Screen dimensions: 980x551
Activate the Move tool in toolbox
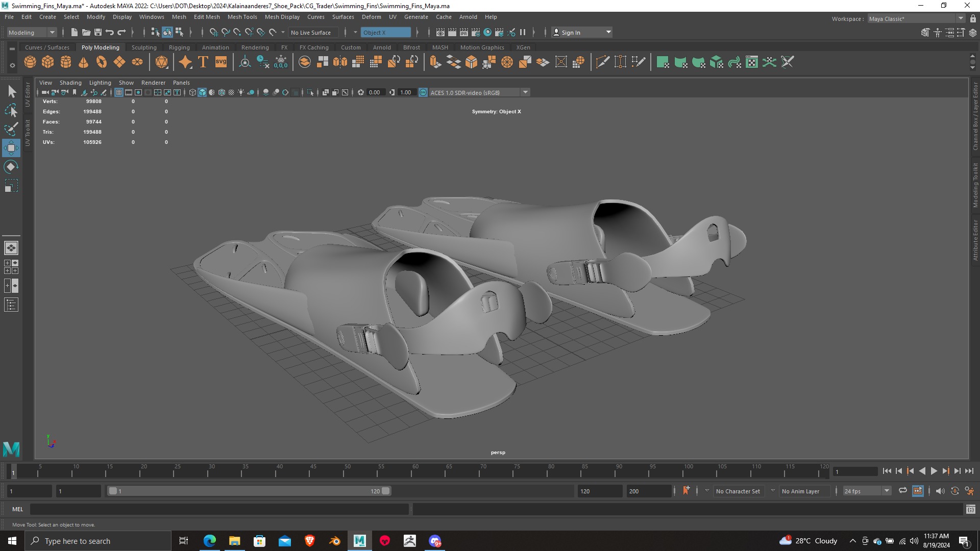coord(11,148)
